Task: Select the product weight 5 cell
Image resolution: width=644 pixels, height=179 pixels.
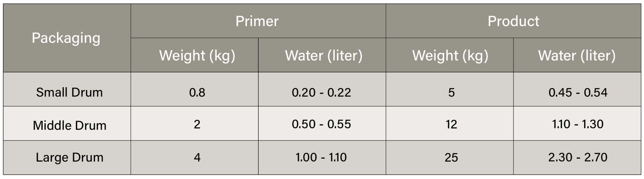Action: click(x=449, y=89)
